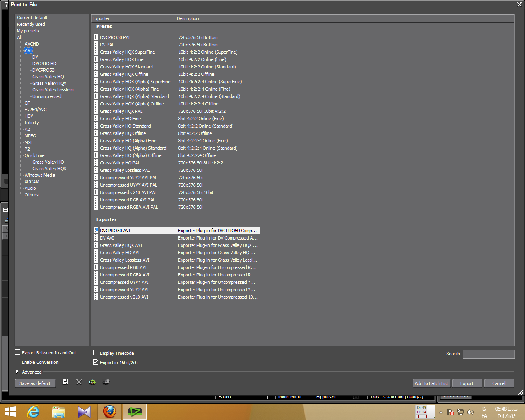The image size is (525, 420).
Task: Click the volume speaker tray icon
Action: tap(470, 412)
